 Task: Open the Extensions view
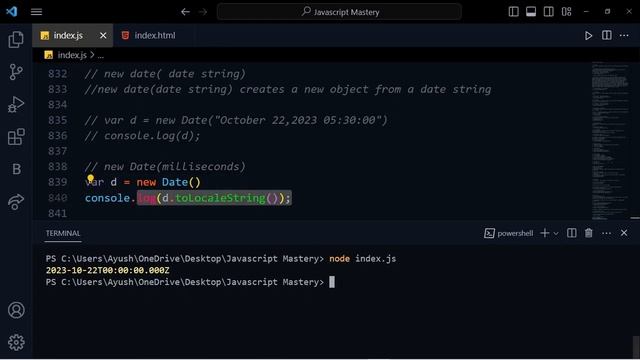pos(16,137)
